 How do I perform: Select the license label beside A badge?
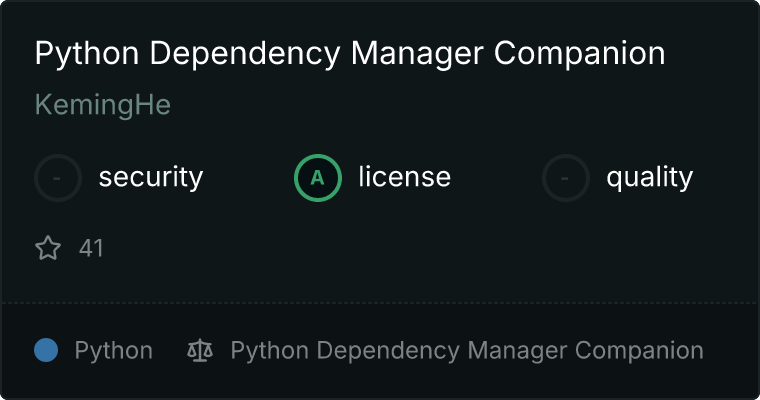click(x=404, y=178)
